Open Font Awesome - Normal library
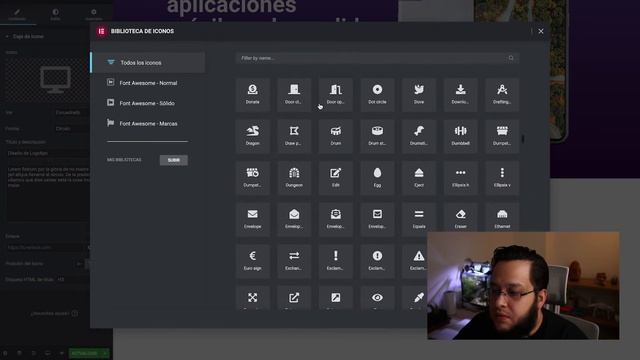640x360 pixels. (x=148, y=83)
